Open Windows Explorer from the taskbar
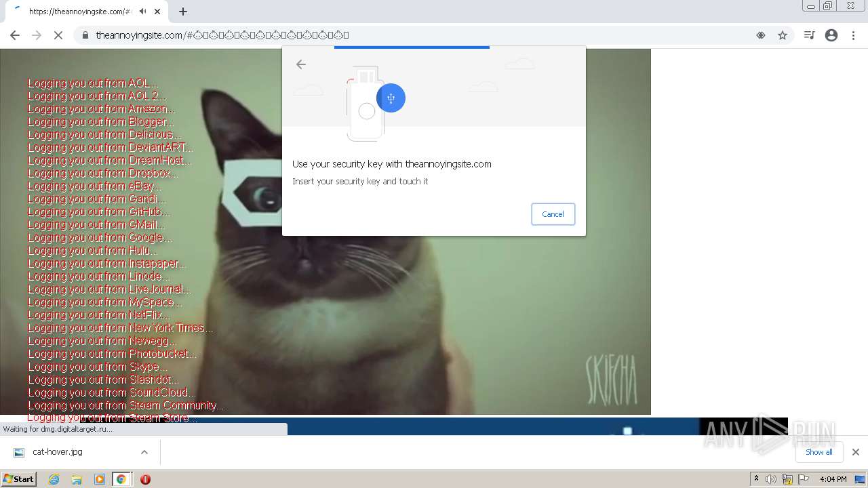 tap(77, 479)
